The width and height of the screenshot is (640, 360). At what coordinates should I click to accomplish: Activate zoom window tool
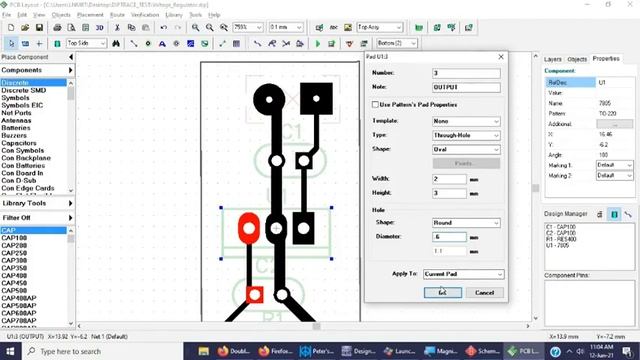pyautogui.click(x=224, y=27)
